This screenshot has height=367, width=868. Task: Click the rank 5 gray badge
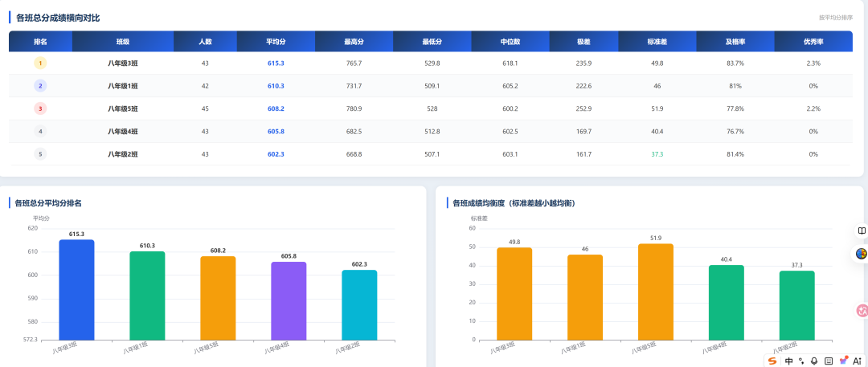[40, 154]
